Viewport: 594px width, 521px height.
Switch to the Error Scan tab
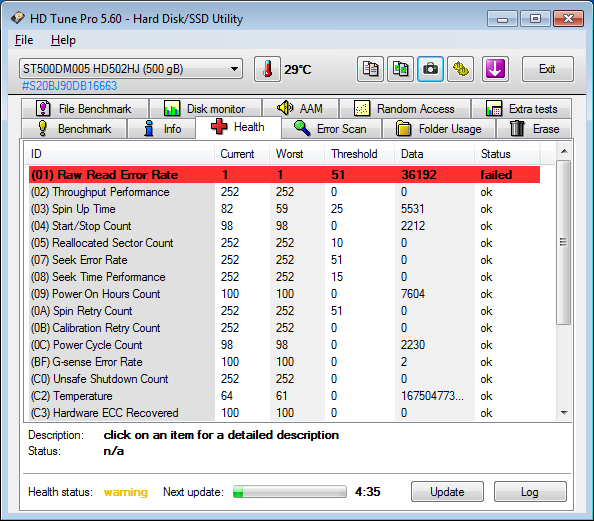coord(331,129)
